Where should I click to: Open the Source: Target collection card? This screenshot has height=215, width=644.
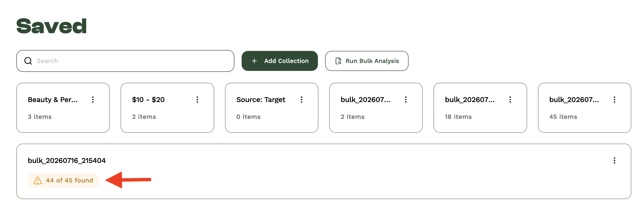[272, 108]
